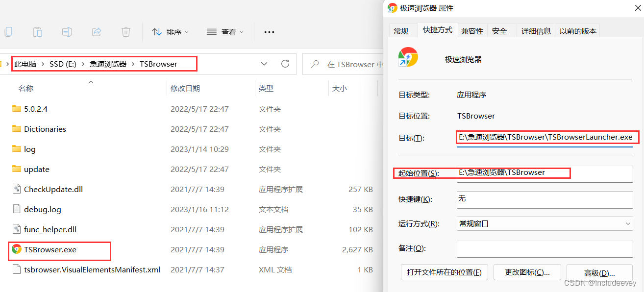Sort by 修改日期 column header
The height and width of the screenshot is (292, 644).
pyautogui.click(x=185, y=88)
